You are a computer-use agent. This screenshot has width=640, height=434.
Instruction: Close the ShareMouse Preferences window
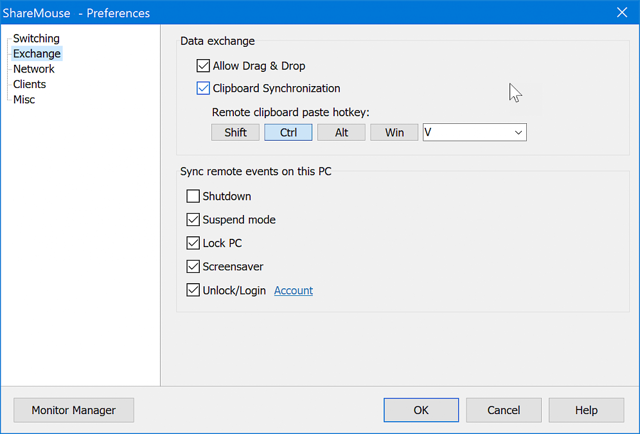coord(622,13)
